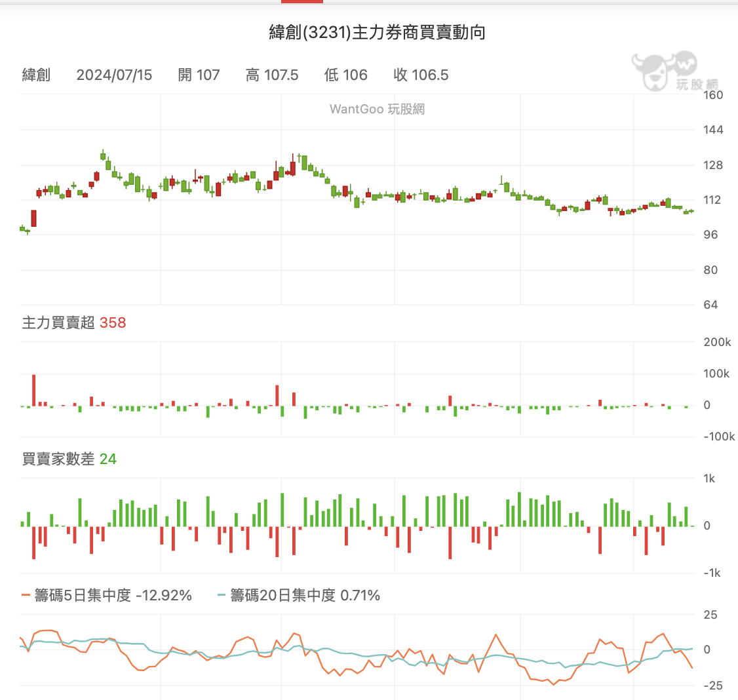Click the opening price 開 107

tap(199, 75)
